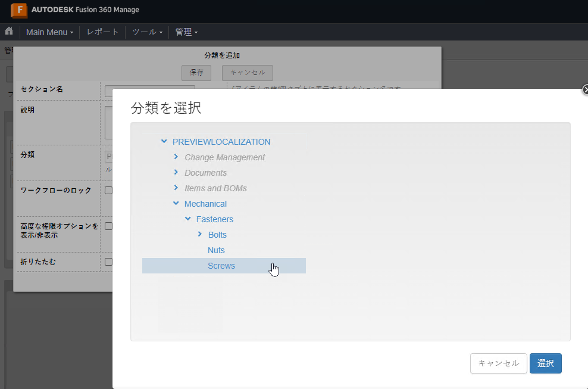Select Change Management classification
Screen dimensions: 588x389
point(224,157)
